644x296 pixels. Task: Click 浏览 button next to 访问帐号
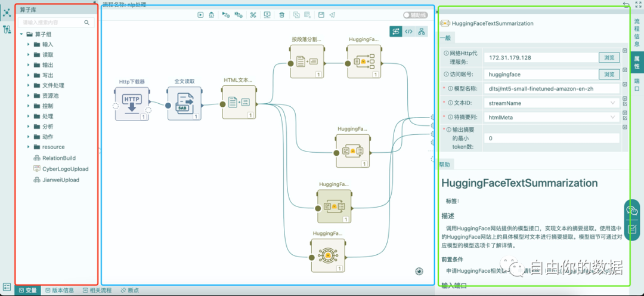point(609,75)
